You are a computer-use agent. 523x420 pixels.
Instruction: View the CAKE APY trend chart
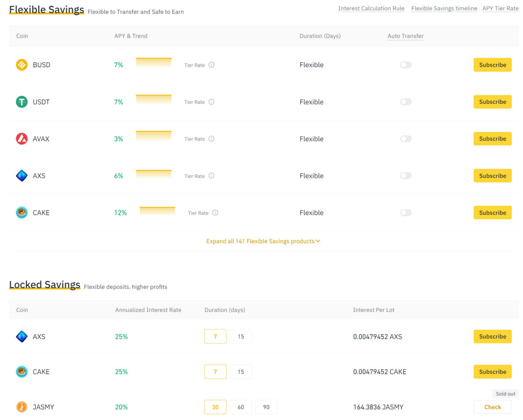pyautogui.click(x=157, y=211)
